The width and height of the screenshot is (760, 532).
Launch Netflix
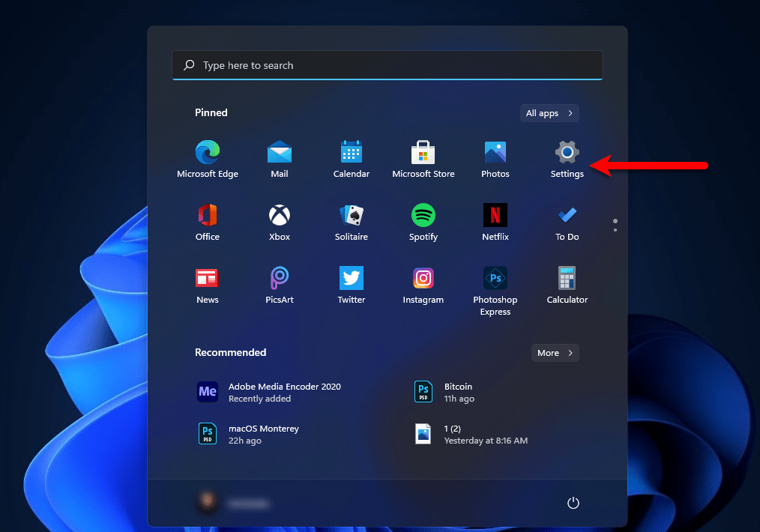pos(495,223)
